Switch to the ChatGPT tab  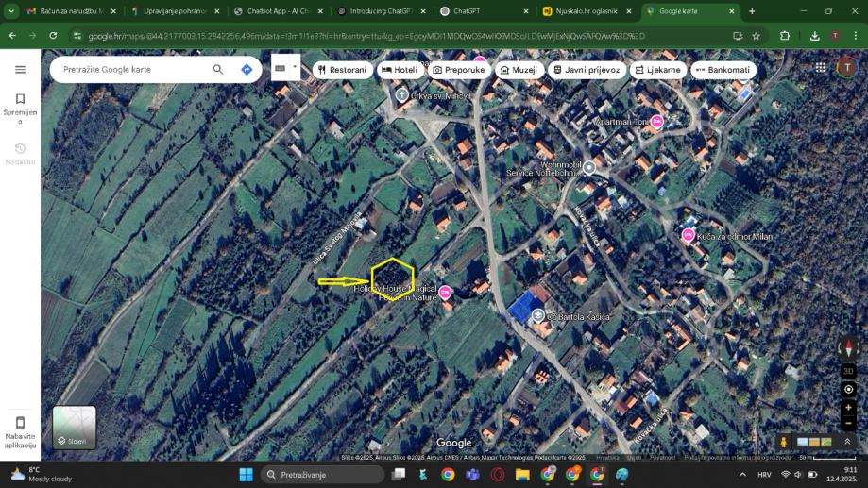(485, 11)
